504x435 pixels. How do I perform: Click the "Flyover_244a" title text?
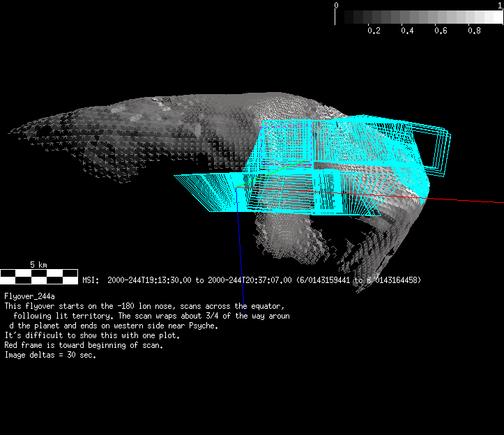pyautogui.click(x=29, y=296)
